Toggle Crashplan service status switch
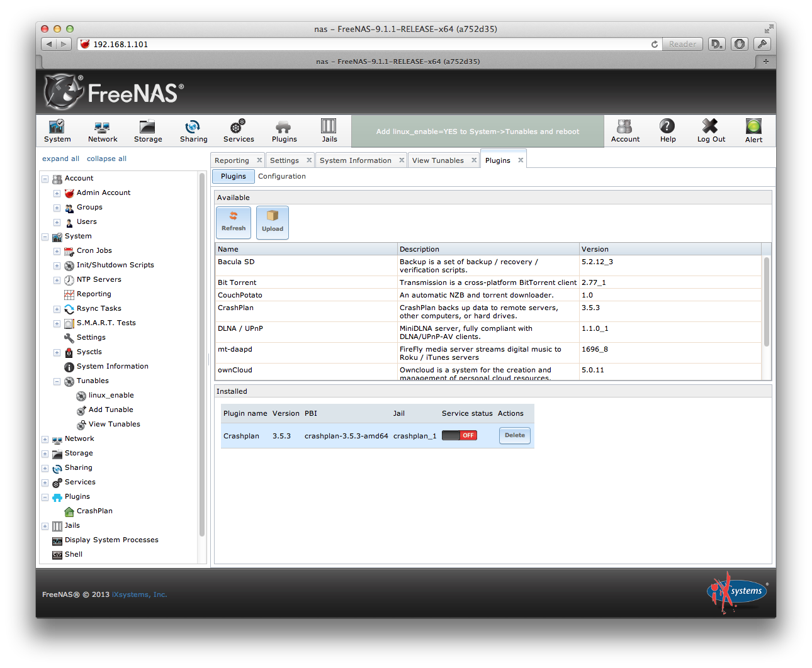Screen dimensions: 812x668 click(x=459, y=435)
